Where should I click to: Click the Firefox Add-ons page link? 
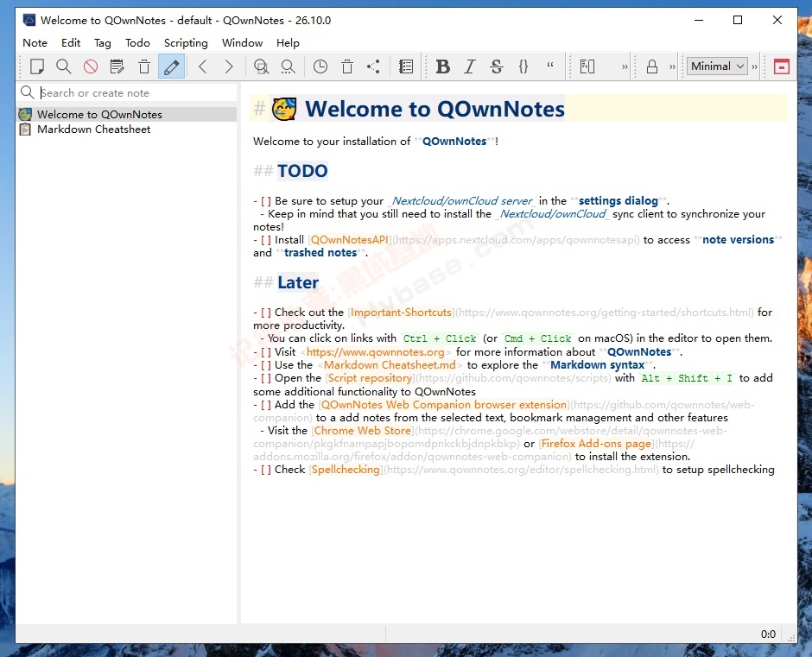point(596,444)
